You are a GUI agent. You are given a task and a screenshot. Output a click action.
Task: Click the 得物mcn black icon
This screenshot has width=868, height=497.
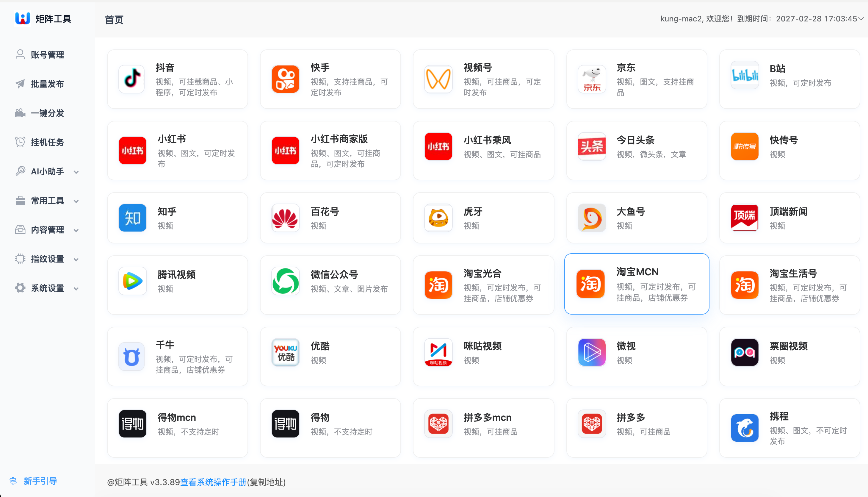(x=132, y=423)
